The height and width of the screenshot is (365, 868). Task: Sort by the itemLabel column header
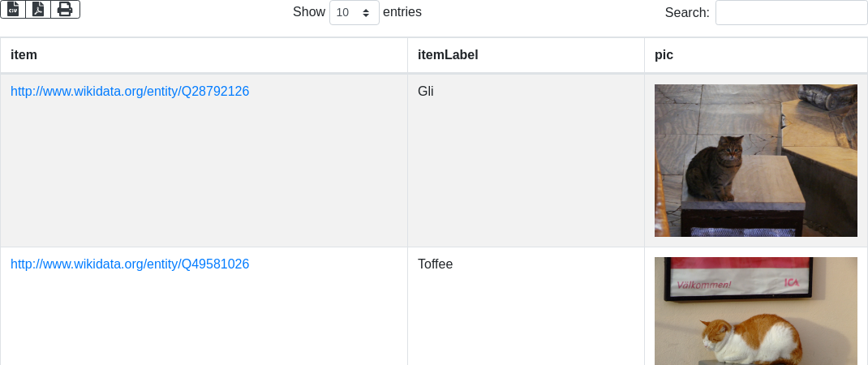pos(448,55)
